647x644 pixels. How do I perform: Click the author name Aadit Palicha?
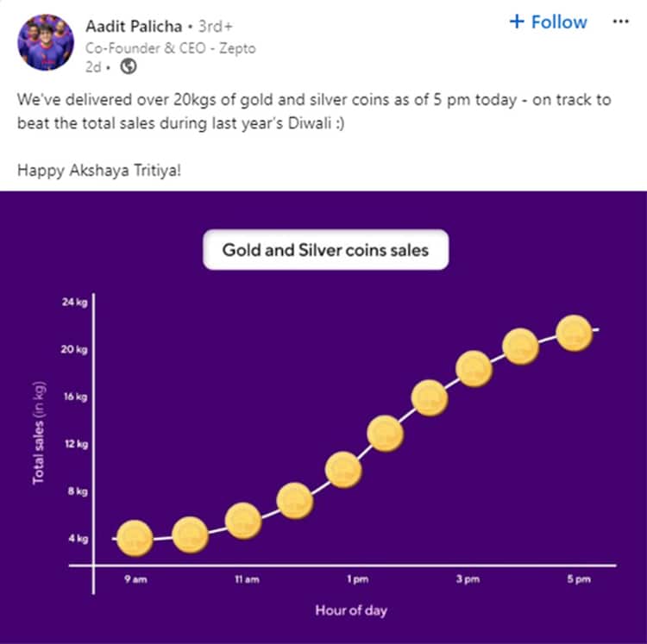[x=134, y=24]
